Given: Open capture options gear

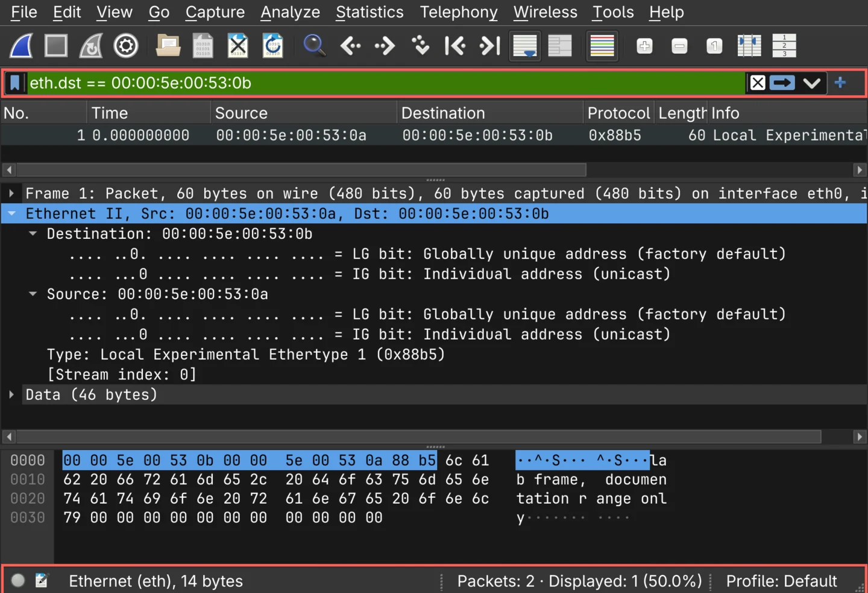Looking at the screenshot, I should point(126,46).
